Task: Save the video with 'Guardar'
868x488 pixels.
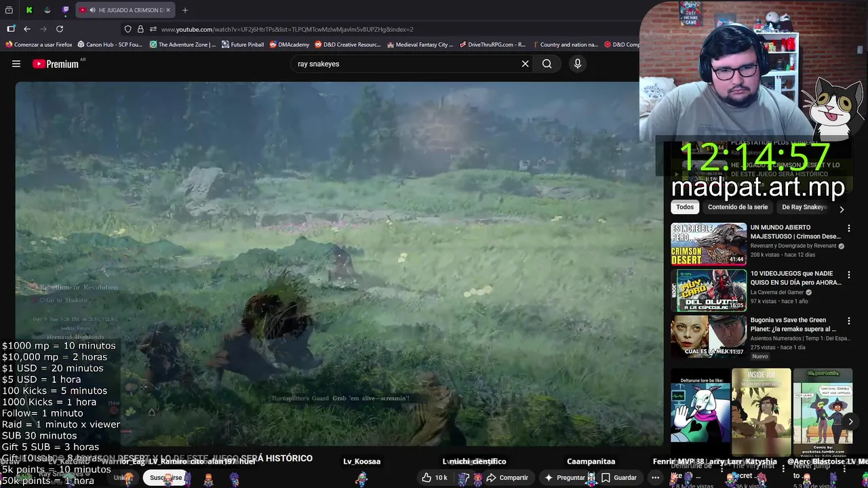Action: pyautogui.click(x=619, y=478)
